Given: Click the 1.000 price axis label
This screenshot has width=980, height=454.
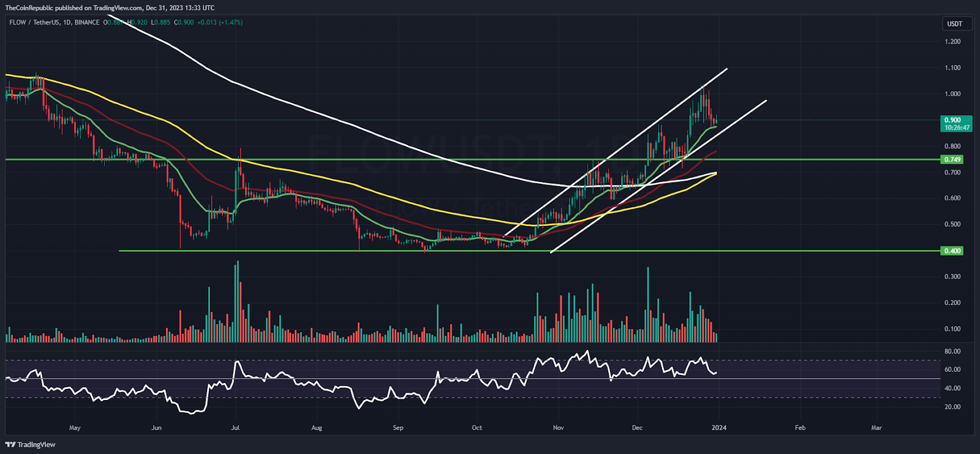Looking at the screenshot, I should 952,94.
